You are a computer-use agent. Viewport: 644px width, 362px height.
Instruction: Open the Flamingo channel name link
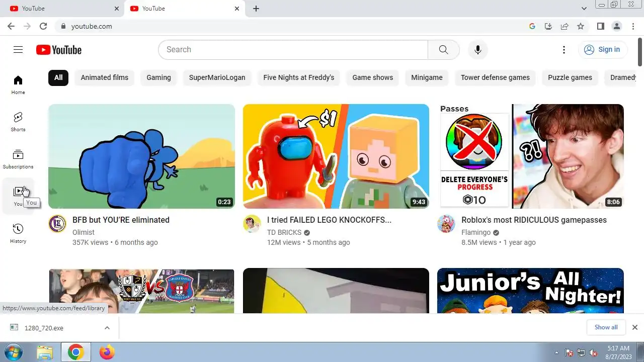click(476, 232)
